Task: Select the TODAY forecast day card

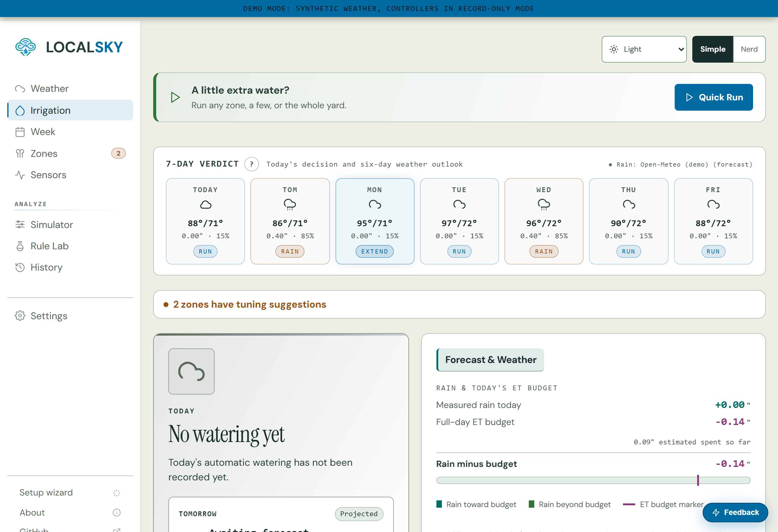Action: pos(205,221)
